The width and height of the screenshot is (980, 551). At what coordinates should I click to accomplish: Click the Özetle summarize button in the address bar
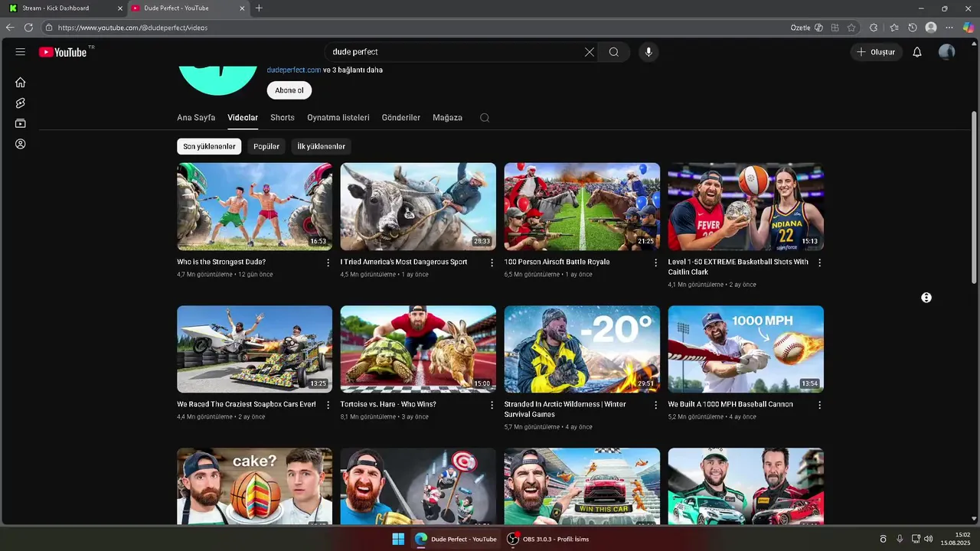click(x=806, y=28)
